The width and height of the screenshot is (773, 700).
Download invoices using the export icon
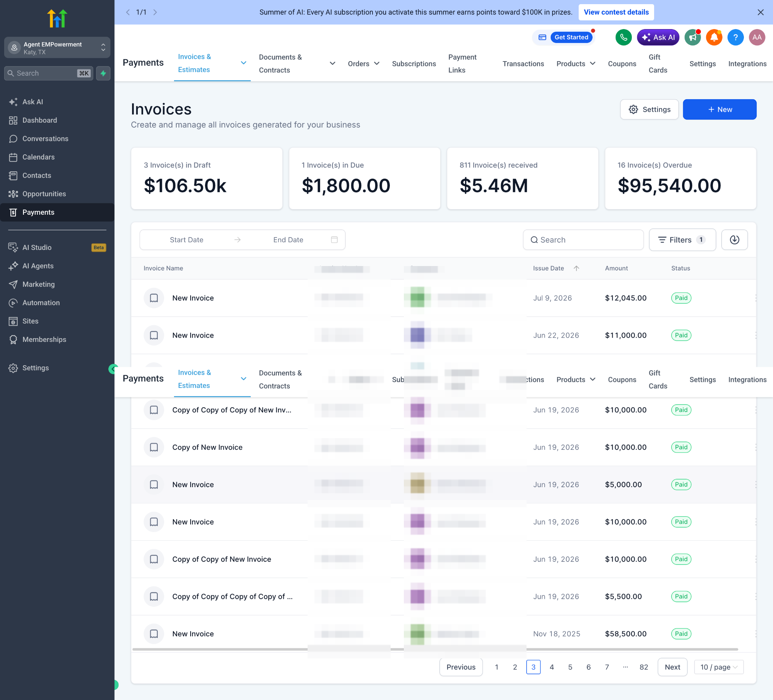[734, 240]
